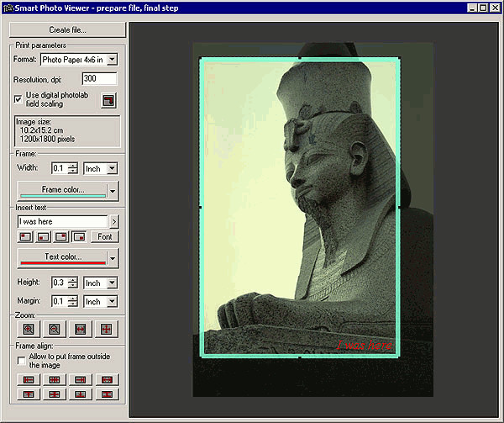Decrease frame Width with the down spinner
This screenshot has width=504, height=423.
click(73, 171)
